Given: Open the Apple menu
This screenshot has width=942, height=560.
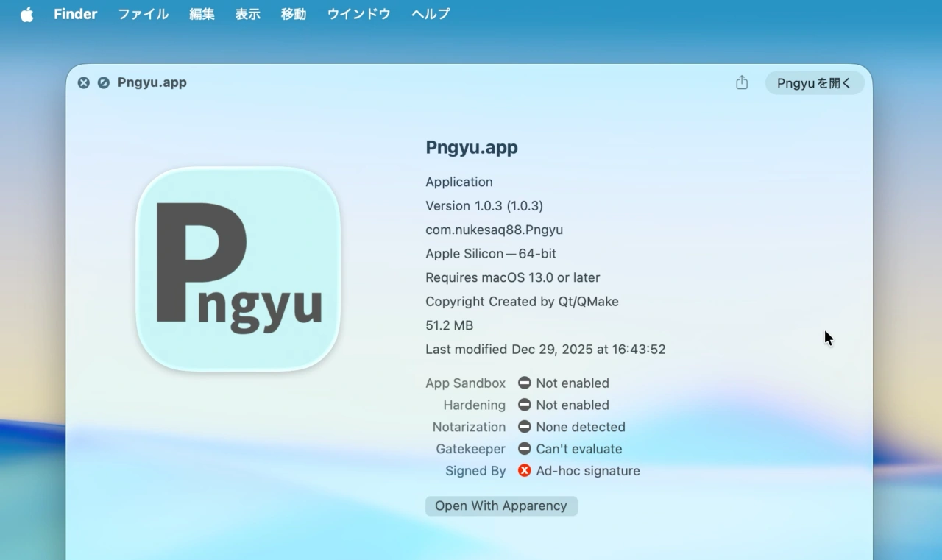Looking at the screenshot, I should [x=26, y=13].
